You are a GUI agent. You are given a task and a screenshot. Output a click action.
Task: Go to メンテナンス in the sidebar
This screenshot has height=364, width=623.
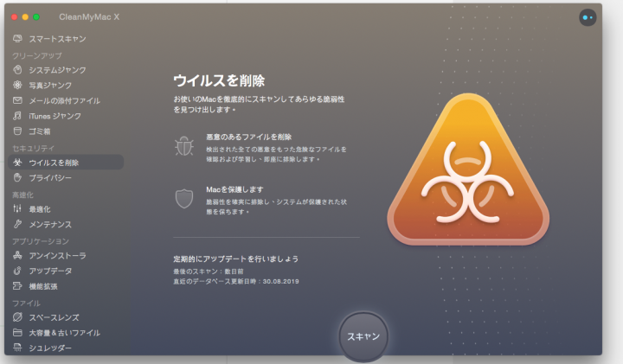click(50, 224)
